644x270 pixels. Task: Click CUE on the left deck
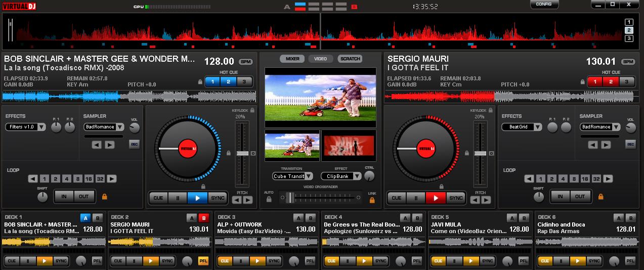point(158,198)
